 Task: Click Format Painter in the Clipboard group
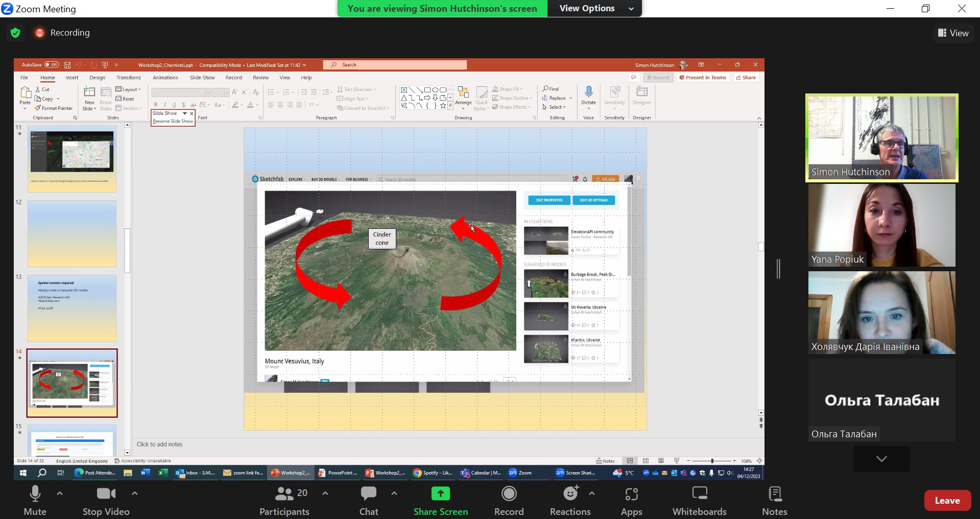point(54,108)
